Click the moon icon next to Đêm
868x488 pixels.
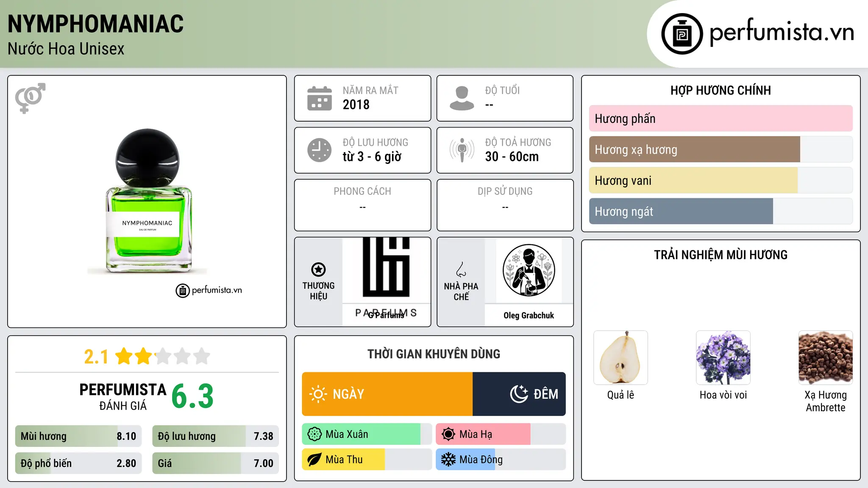[519, 394]
